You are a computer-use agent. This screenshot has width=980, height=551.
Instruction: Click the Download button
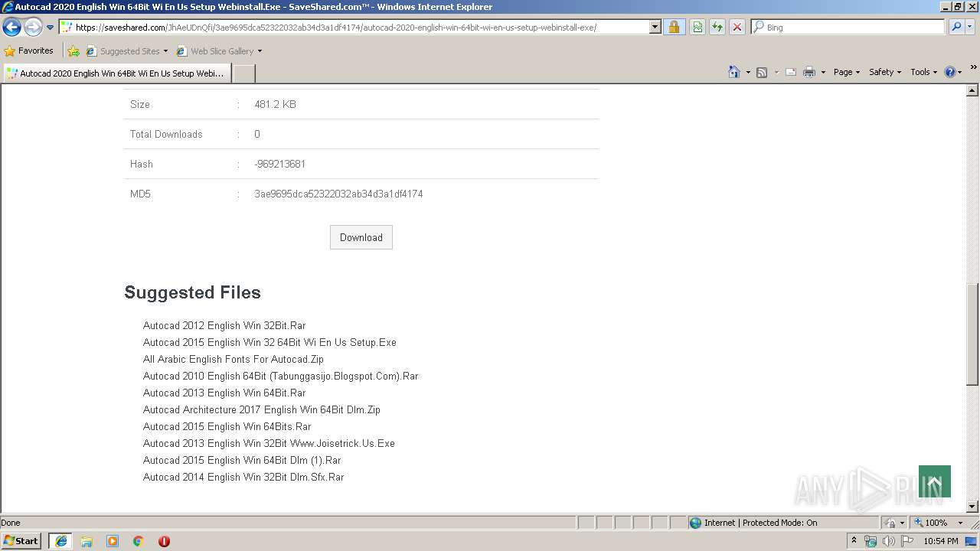(x=361, y=237)
